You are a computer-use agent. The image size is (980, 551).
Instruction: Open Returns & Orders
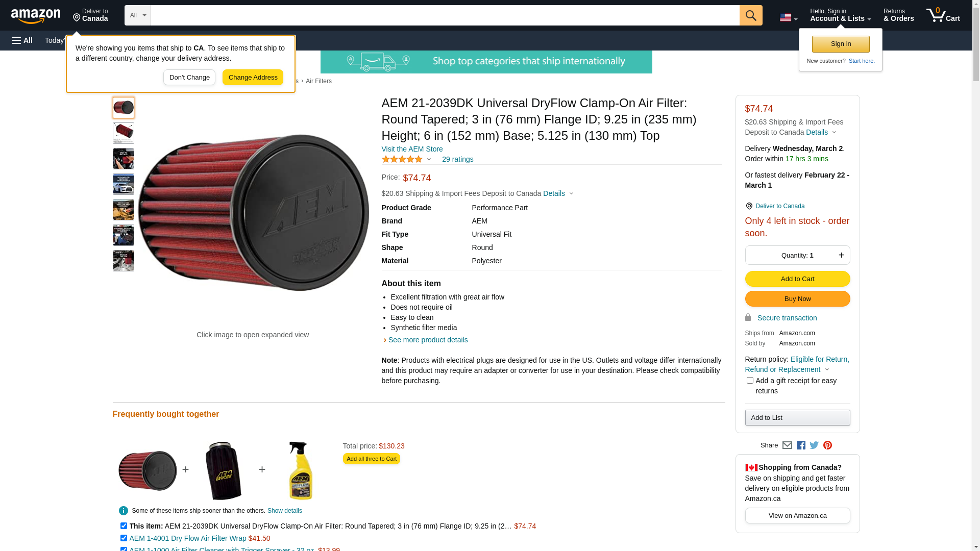[x=898, y=15]
